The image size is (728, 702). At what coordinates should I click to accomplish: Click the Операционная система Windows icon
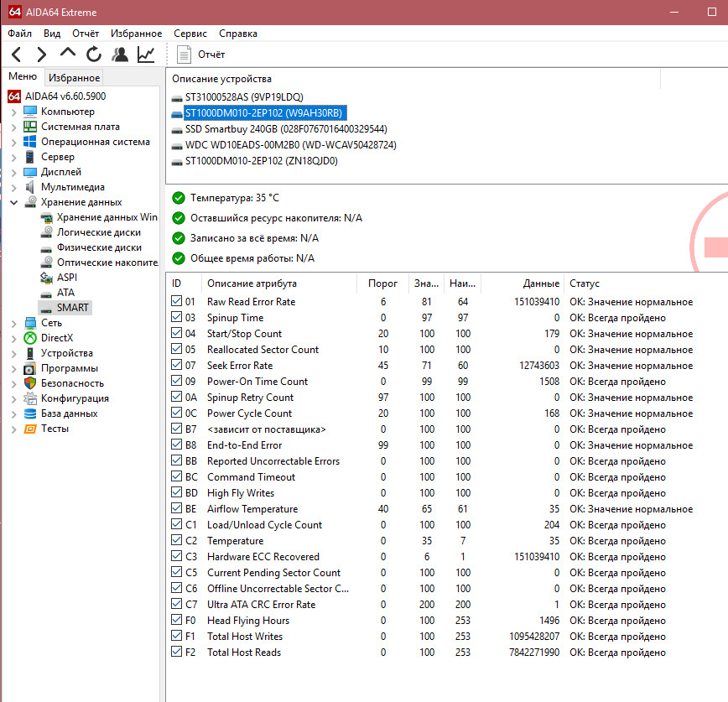point(30,142)
